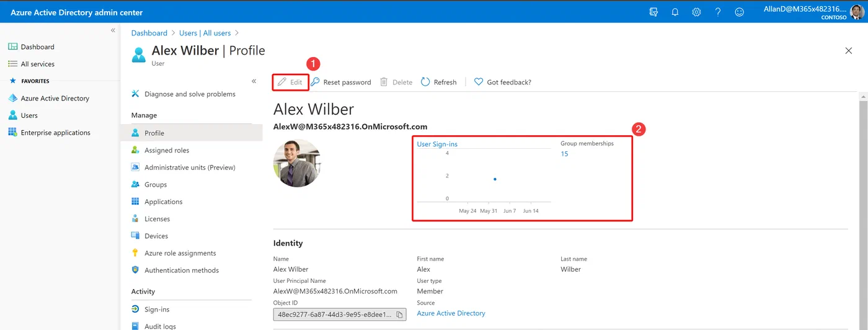Click the Azure Active Directory source link

(451, 313)
